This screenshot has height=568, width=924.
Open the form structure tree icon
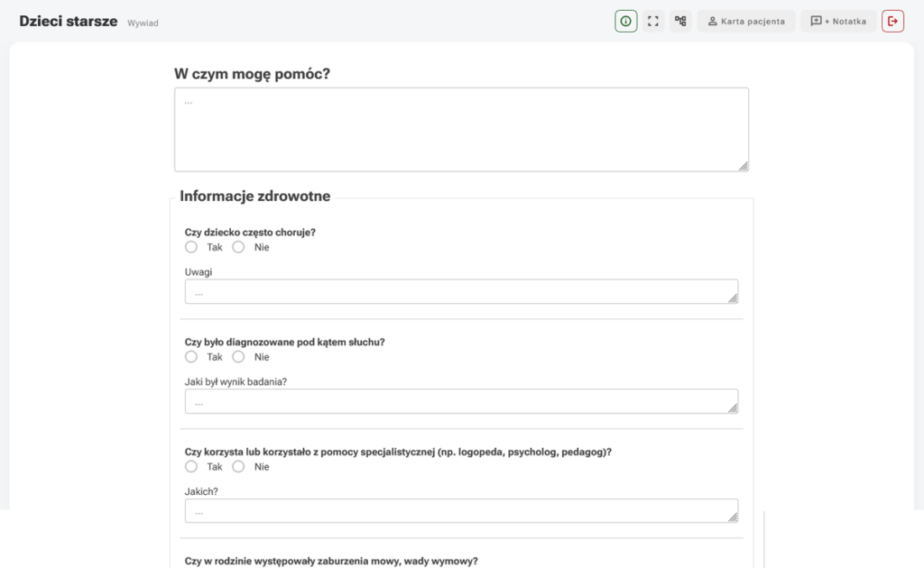pyautogui.click(x=680, y=22)
